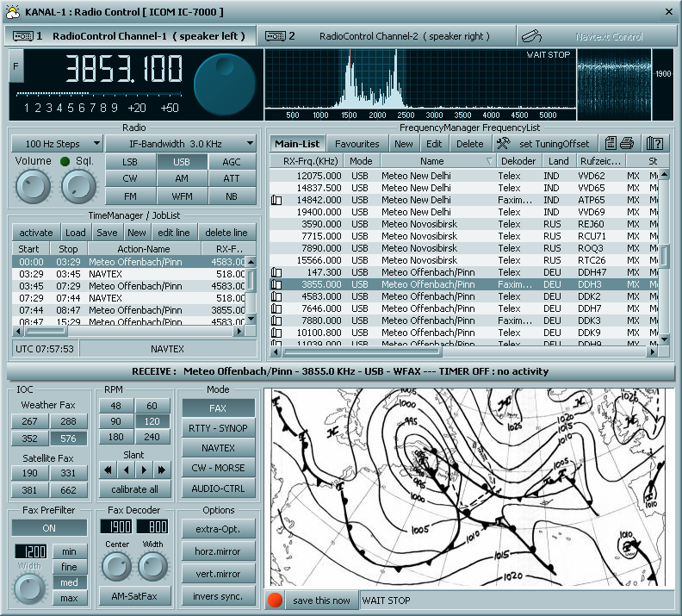
Task: Toggle the AGC button in Radio panel
Action: 232,161
